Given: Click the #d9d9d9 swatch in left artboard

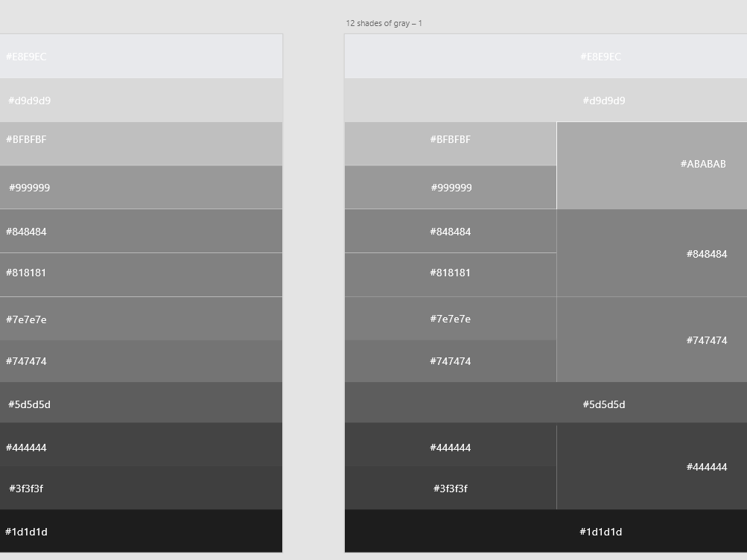Looking at the screenshot, I should coord(142,101).
